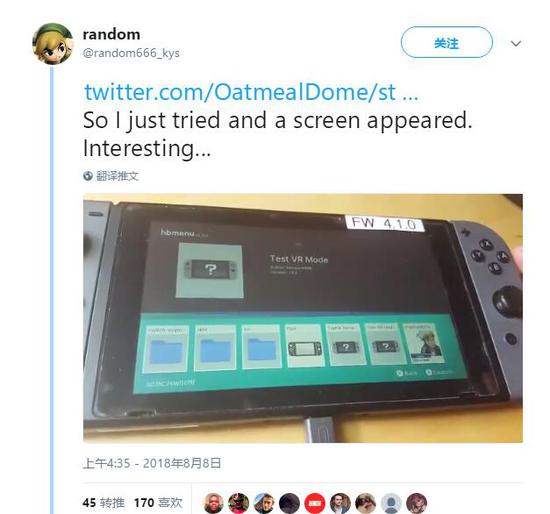Image resolution: width=550 pixels, height=514 pixels.
Task: Click the 关注 follow button
Action: click(x=447, y=42)
